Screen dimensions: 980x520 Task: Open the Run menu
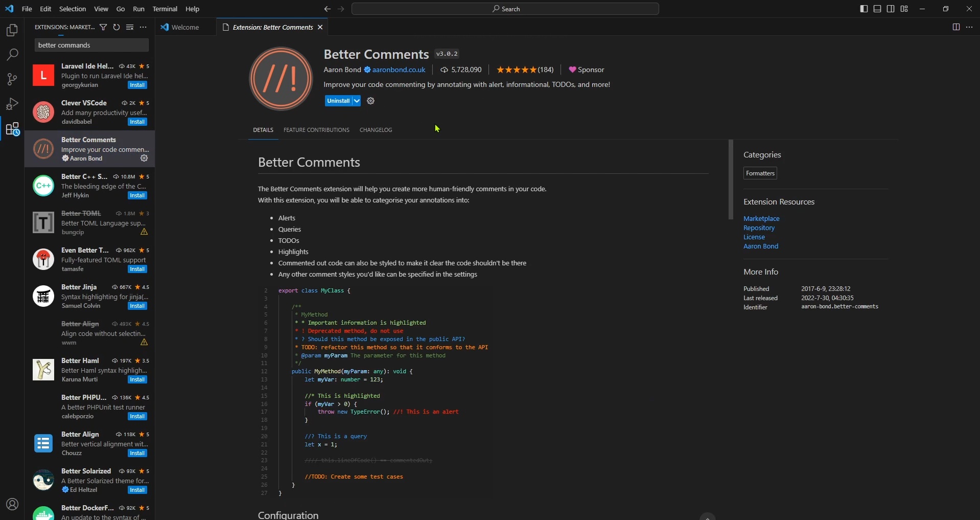pyautogui.click(x=138, y=9)
